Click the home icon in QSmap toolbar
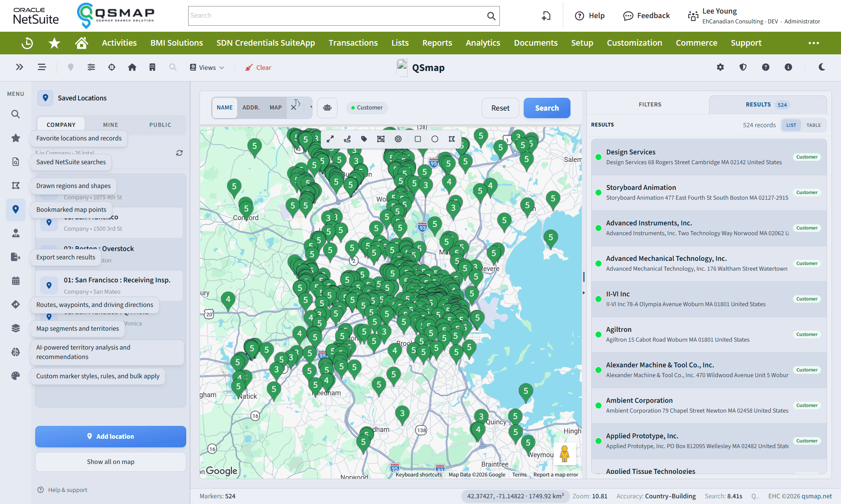The image size is (841, 504). click(132, 67)
